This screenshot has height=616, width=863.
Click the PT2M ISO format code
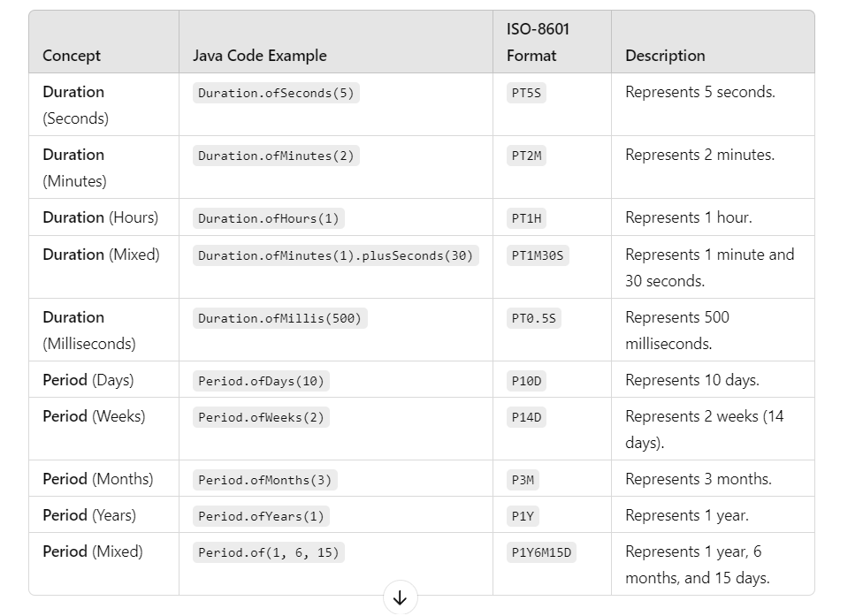coord(526,156)
